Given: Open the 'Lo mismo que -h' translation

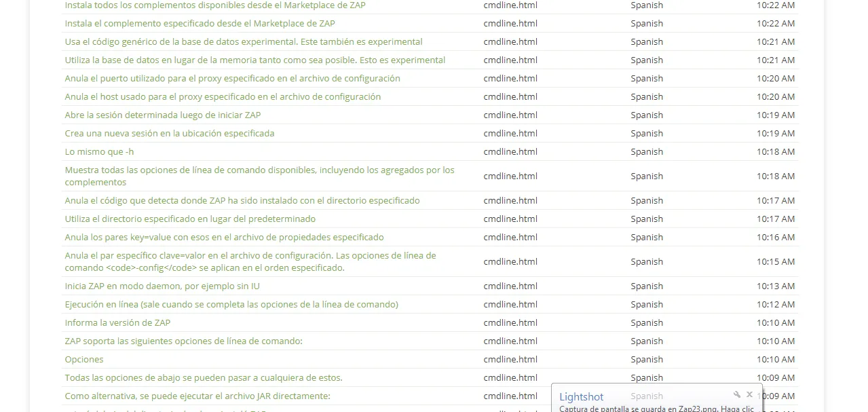Looking at the screenshot, I should [100, 151].
